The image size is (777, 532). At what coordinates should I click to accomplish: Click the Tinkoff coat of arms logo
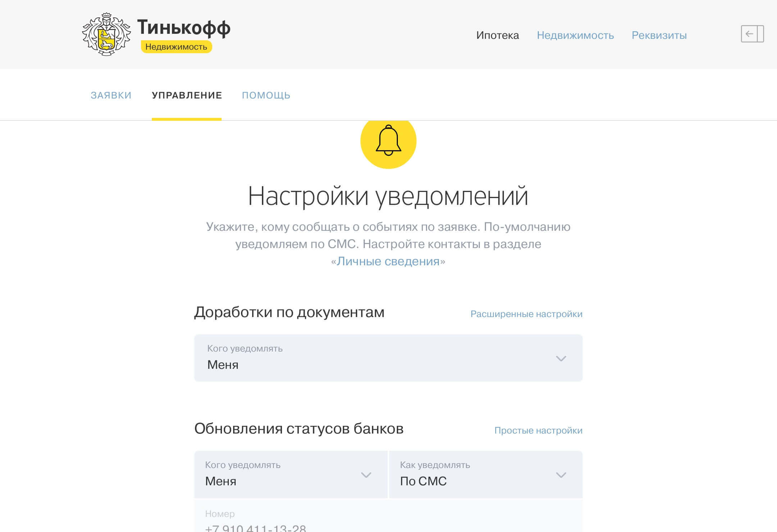point(106,34)
